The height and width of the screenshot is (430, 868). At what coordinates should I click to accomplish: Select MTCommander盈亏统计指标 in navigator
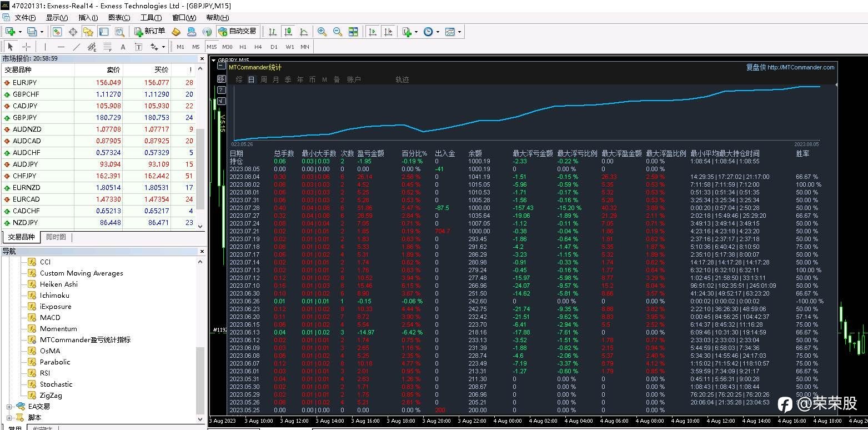click(x=85, y=339)
